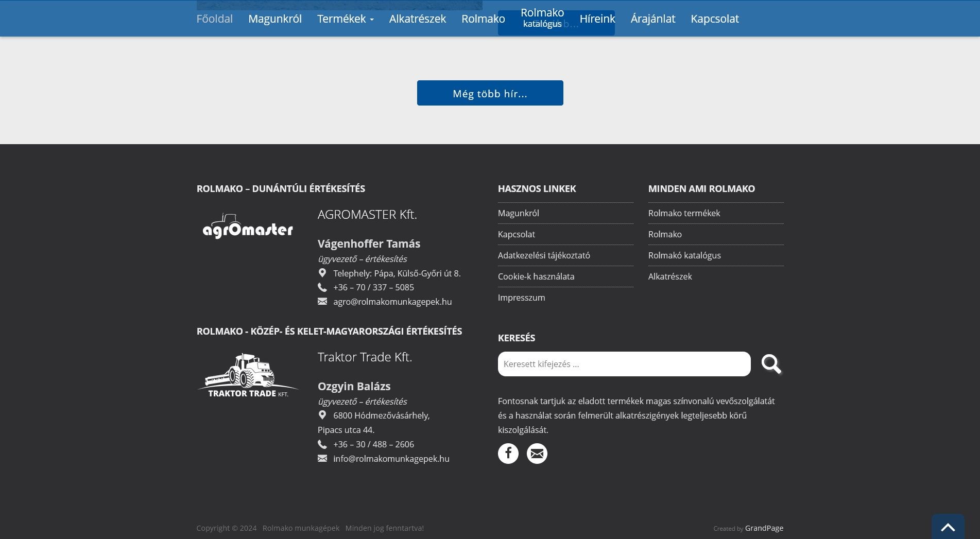Click phone icon beside +36 – 70 number
Screen dimensions: 980x539
(322, 287)
